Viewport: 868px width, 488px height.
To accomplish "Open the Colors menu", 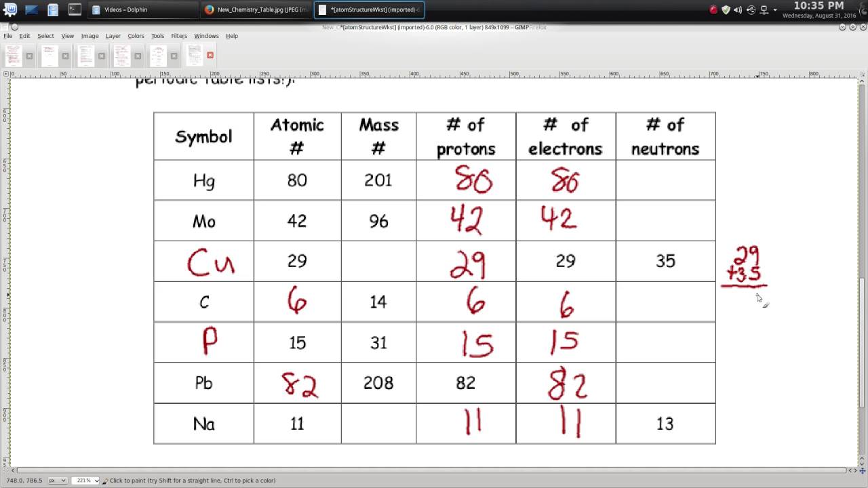I will pos(136,36).
